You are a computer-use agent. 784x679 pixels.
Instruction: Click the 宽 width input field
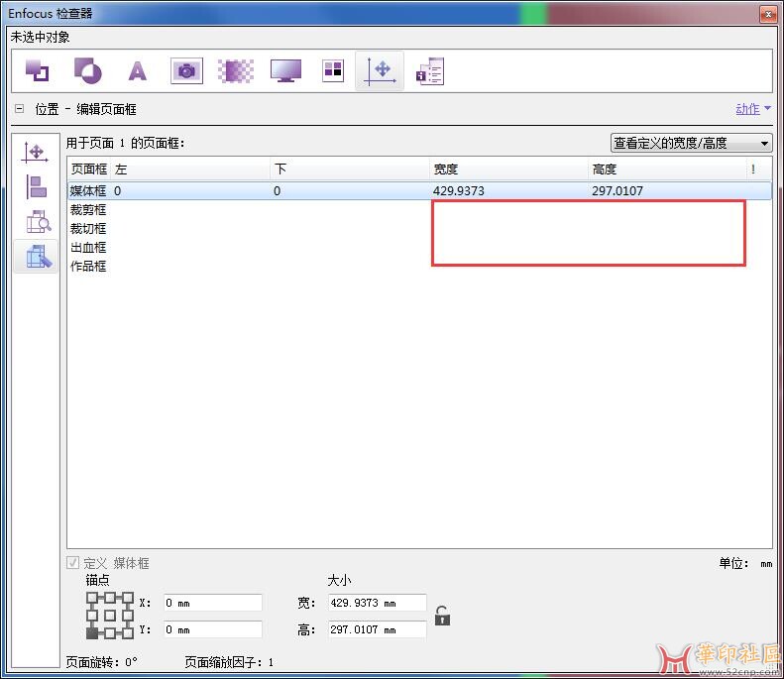tap(377, 603)
